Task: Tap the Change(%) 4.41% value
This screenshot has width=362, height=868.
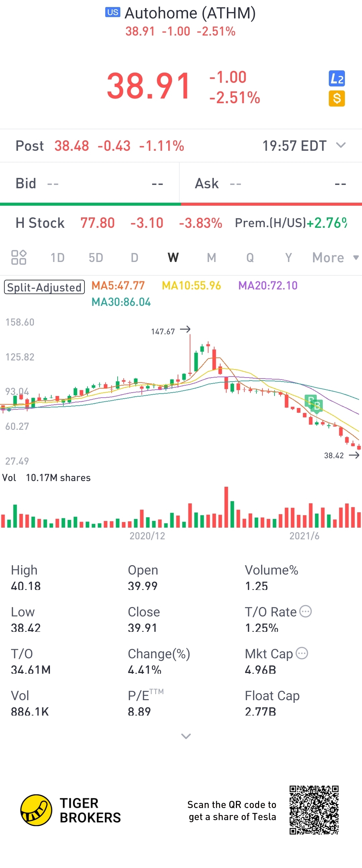Action: tap(144, 669)
